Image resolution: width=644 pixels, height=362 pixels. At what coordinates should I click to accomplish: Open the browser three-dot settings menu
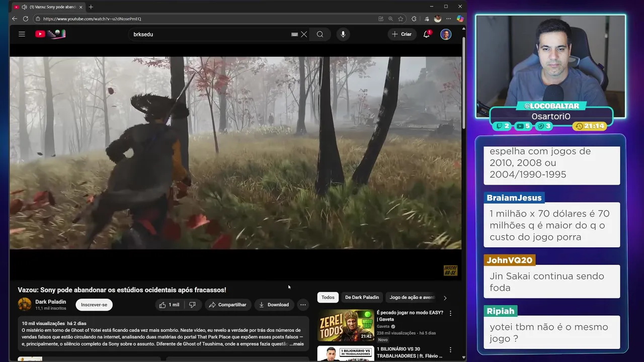(x=448, y=19)
